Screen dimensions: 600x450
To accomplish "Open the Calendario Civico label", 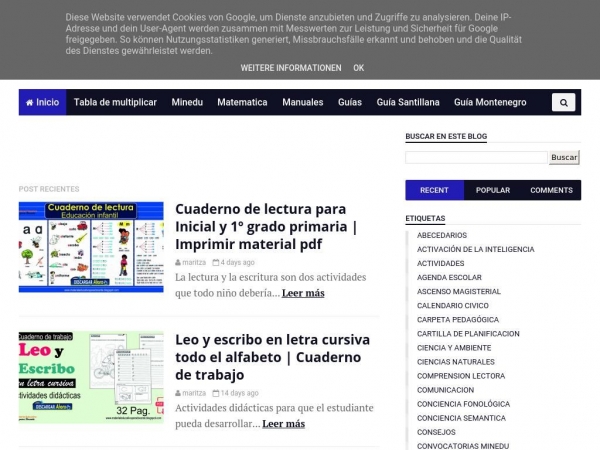I will coord(453,305).
